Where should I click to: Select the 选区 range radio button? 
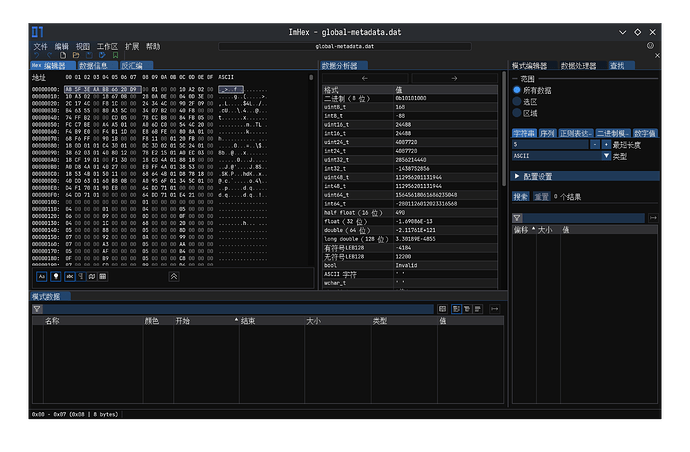[517, 101]
